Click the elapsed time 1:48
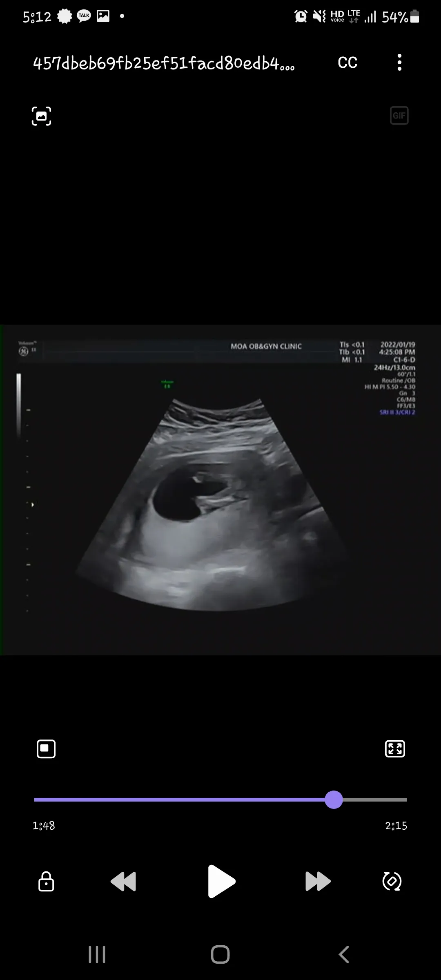Viewport: 441px width, 980px height. (44, 826)
